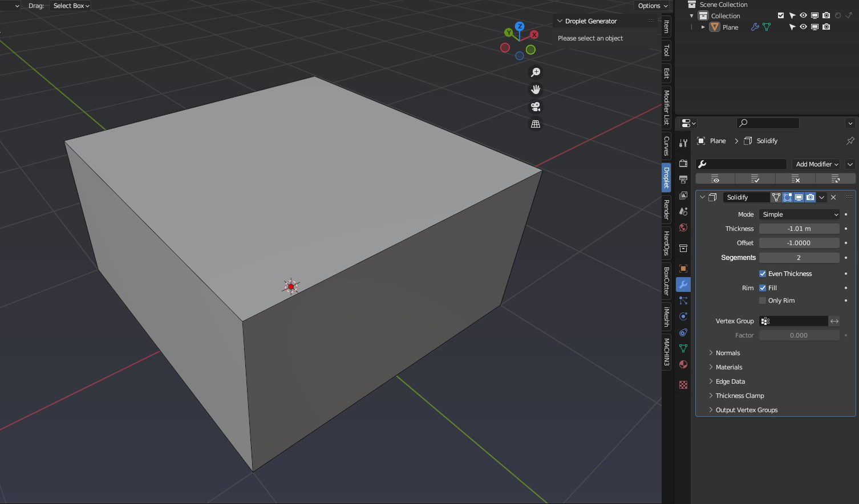Open the Tool properties tab (wrench and screwdriver)
The image size is (859, 504).
(x=683, y=143)
